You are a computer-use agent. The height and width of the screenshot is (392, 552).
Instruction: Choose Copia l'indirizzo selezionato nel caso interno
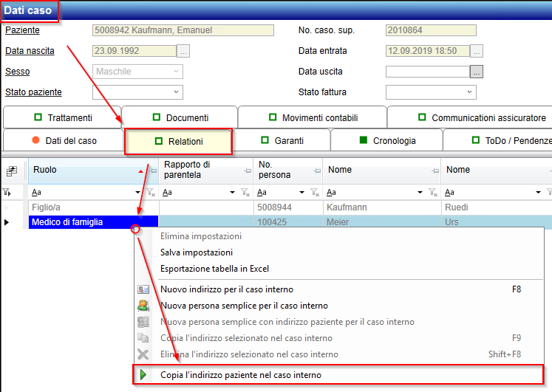click(338, 338)
